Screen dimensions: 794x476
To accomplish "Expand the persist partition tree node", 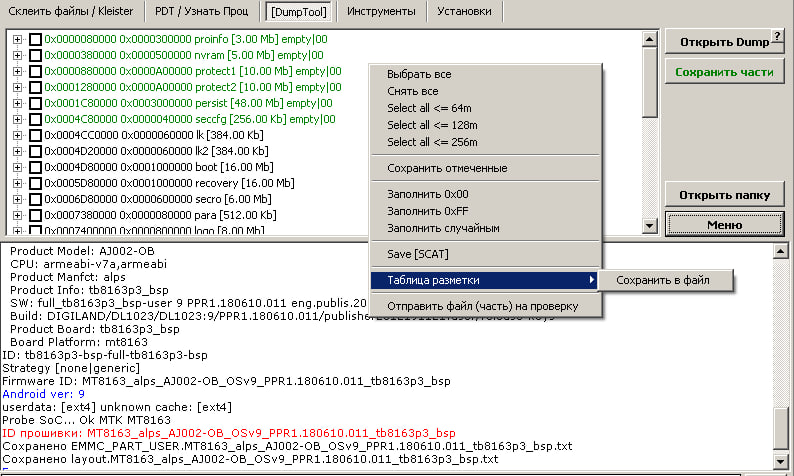I will coord(17,104).
